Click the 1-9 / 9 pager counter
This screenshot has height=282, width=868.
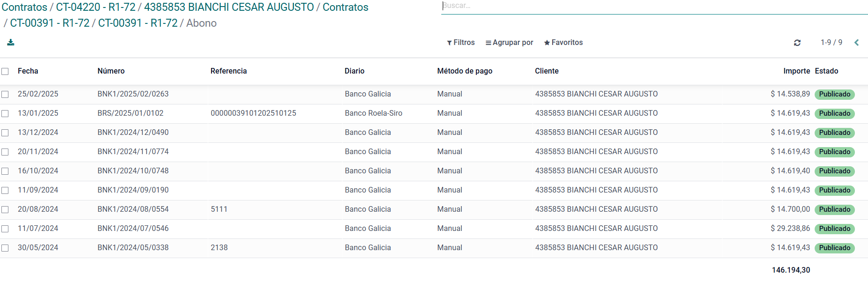point(831,43)
